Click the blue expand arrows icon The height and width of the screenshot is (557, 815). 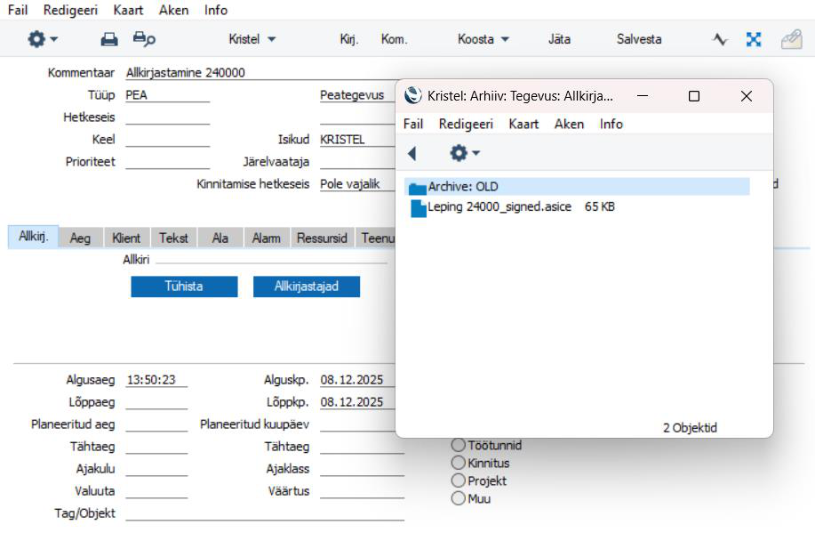[x=753, y=39]
